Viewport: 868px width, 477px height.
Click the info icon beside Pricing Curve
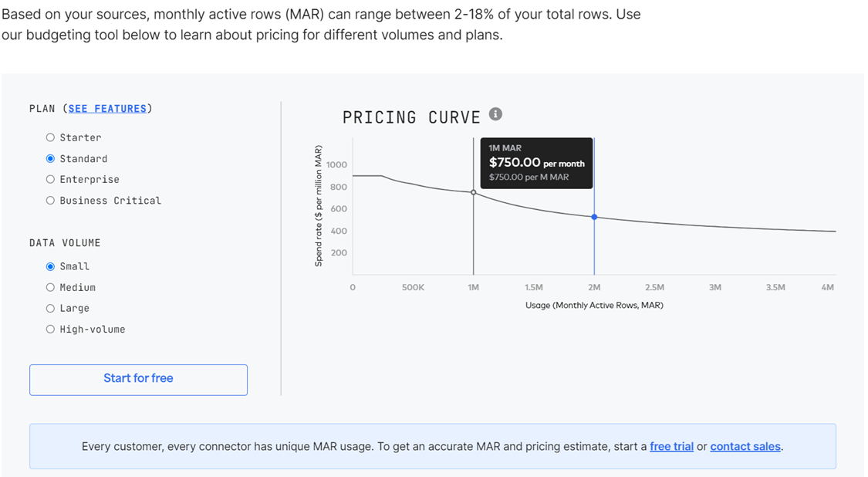[x=495, y=114]
